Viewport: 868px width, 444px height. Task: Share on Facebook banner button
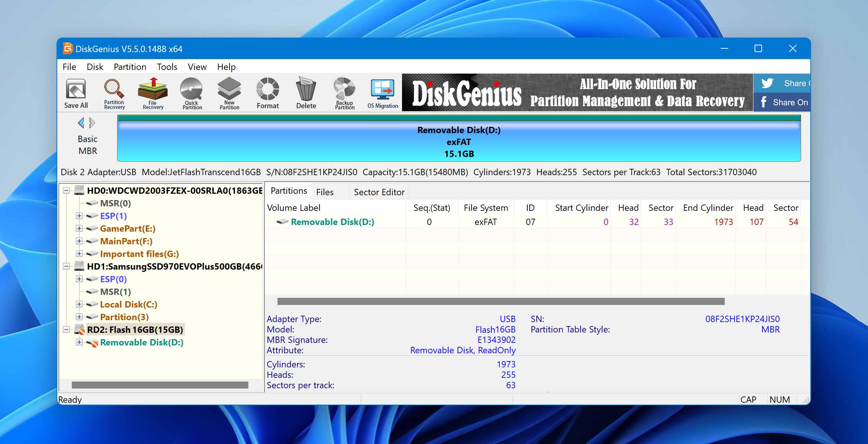782,102
